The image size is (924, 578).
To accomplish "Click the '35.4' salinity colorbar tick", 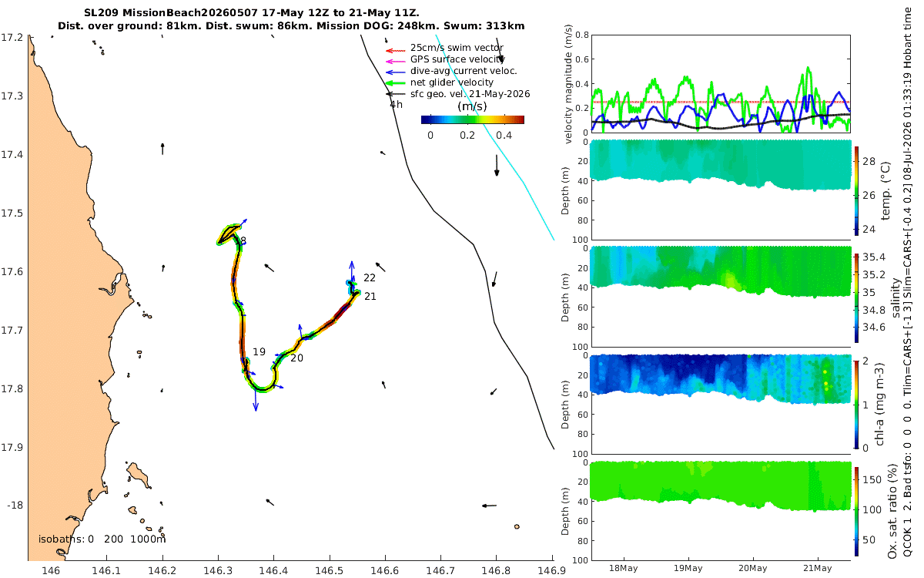I will (873, 257).
